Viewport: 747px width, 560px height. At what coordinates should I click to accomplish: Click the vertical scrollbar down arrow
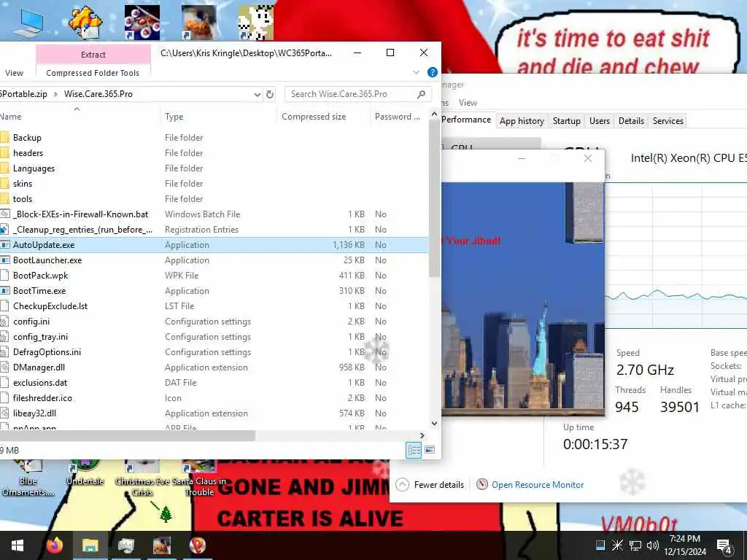tap(434, 424)
